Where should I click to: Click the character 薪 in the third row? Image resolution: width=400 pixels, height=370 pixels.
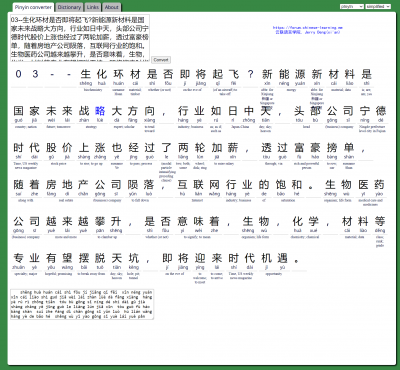pos(233,147)
